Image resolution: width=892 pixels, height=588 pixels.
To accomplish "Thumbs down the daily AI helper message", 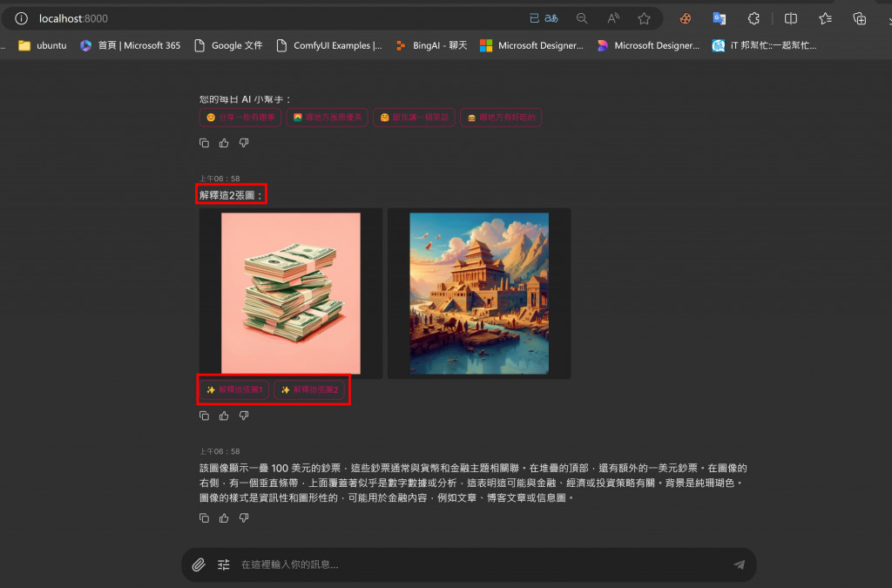I will click(x=244, y=143).
